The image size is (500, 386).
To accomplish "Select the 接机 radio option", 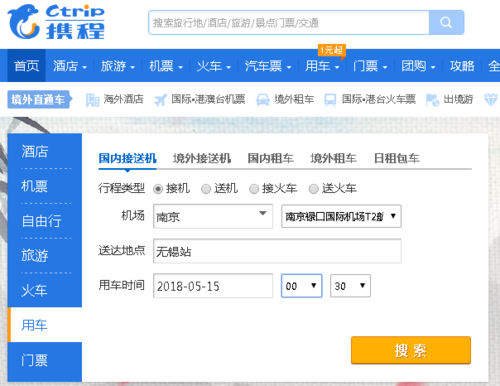I will (158, 189).
